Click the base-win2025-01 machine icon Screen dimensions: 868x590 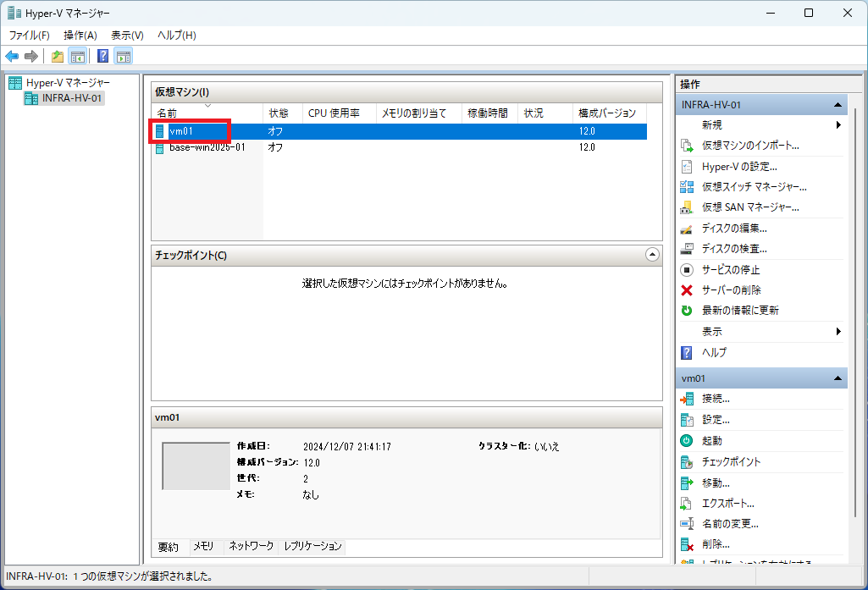[x=159, y=147]
